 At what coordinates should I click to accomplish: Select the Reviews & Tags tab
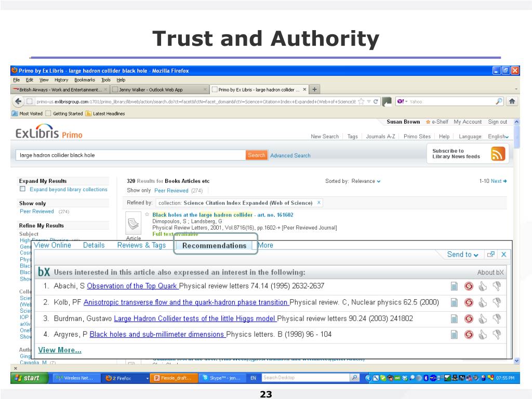pos(141,245)
